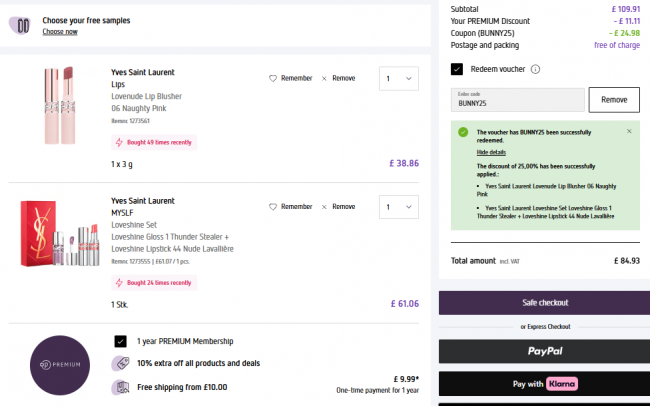Uncheck the Redeem voucher checkbox
Image resolution: width=650 pixels, height=406 pixels.
click(x=457, y=69)
